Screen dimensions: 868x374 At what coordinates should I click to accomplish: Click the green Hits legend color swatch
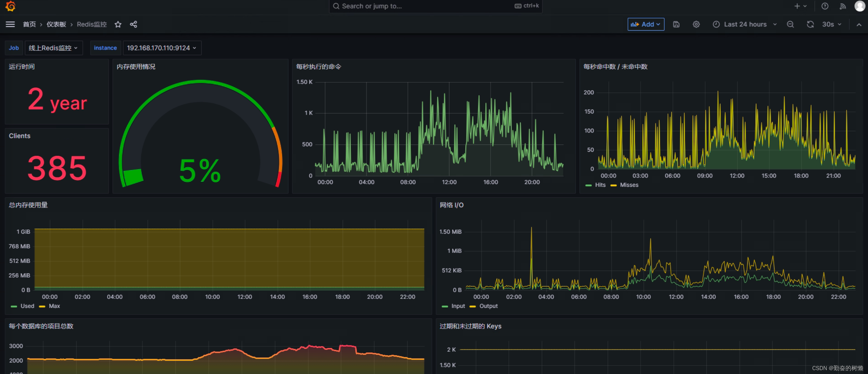pos(588,185)
